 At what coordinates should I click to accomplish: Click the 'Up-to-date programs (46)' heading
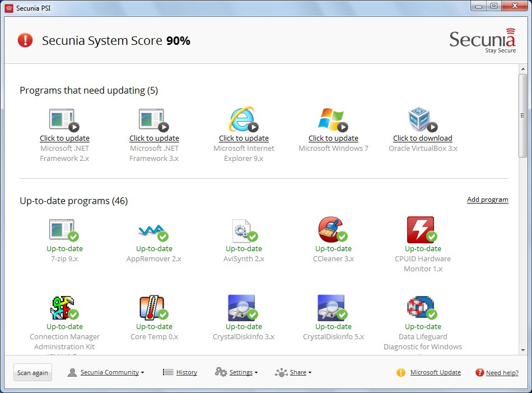pyautogui.click(x=73, y=201)
